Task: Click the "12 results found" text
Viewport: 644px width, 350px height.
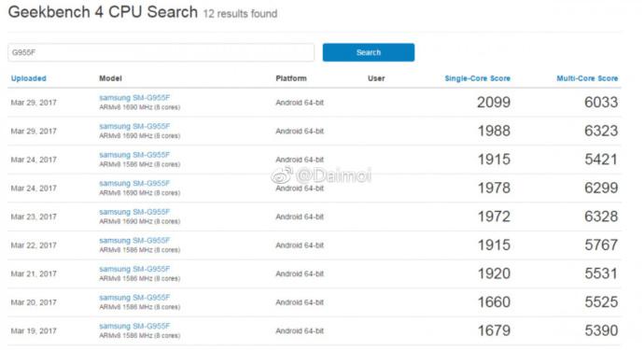Action: 240,14
